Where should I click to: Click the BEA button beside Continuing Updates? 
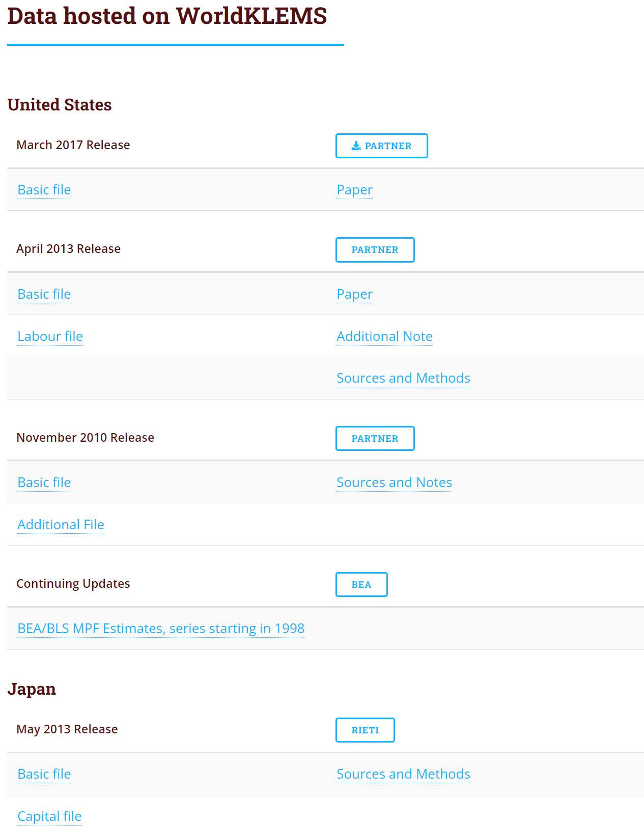(x=361, y=585)
